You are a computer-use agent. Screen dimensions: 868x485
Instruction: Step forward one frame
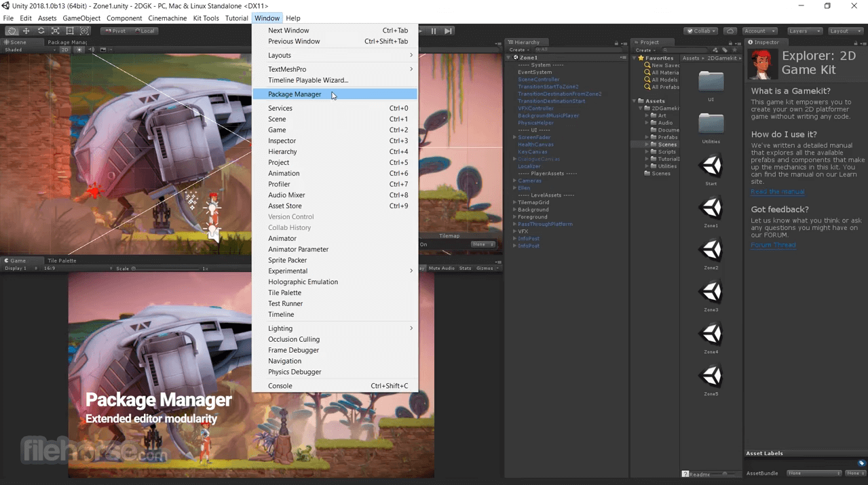click(x=449, y=31)
